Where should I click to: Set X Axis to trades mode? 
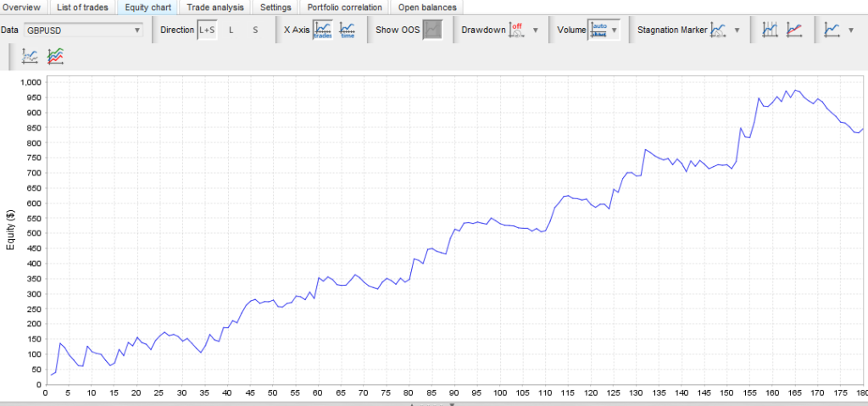click(323, 30)
